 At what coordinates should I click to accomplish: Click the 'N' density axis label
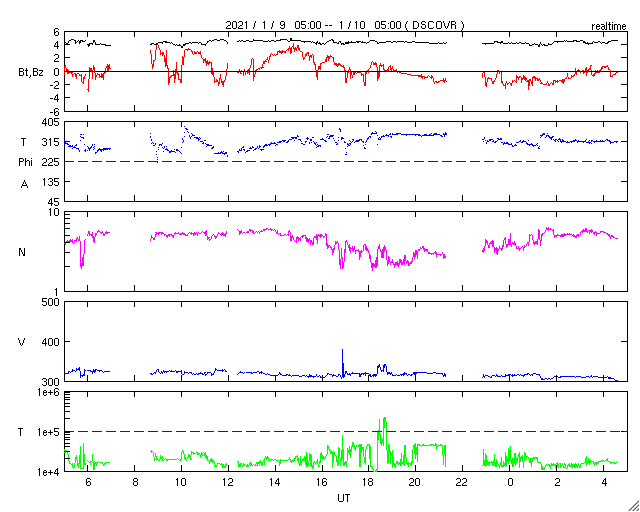tap(22, 252)
